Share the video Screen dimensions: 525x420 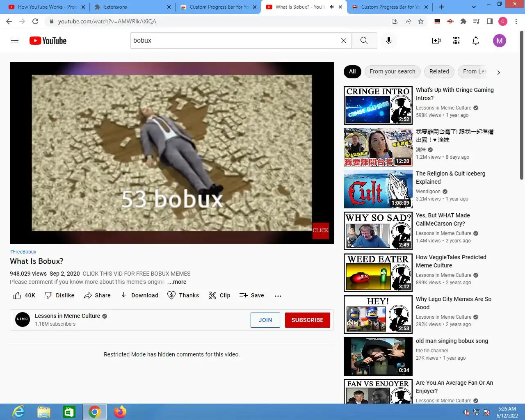pyautogui.click(x=97, y=295)
